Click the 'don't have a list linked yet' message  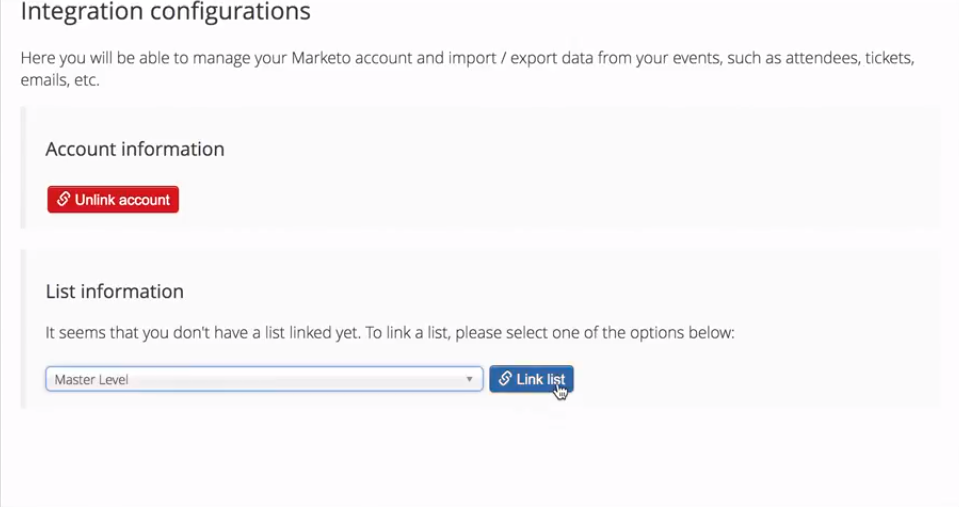(390, 333)
